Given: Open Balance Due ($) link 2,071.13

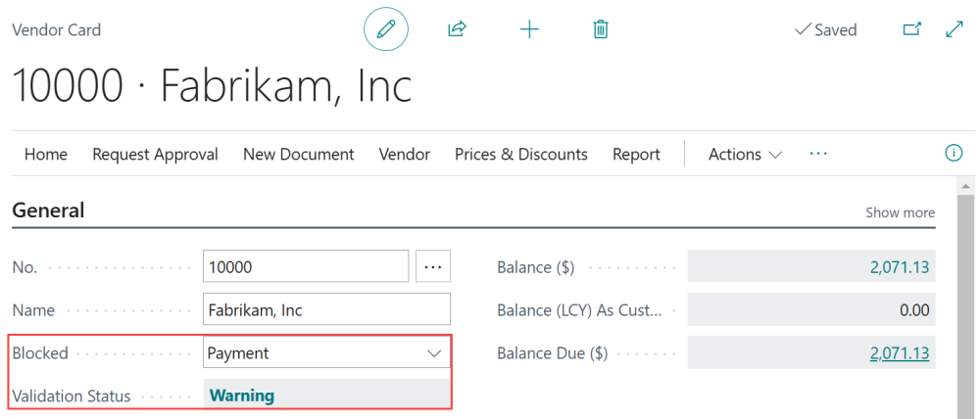Looking at the screenshot, I should pyautogui.click(x=900, y=353).
